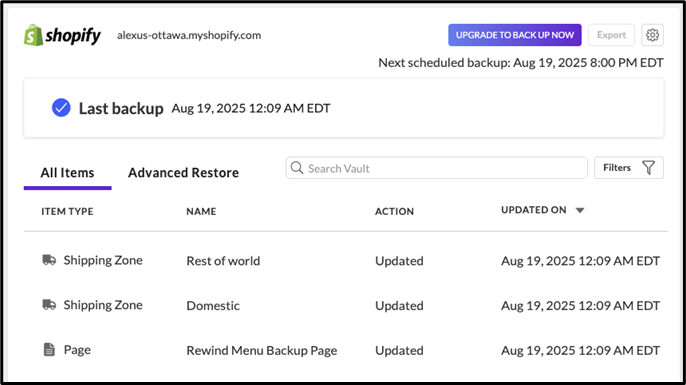Select the Domestic name cell
This screenshot has height=385, width=686.
coord(213,305)
